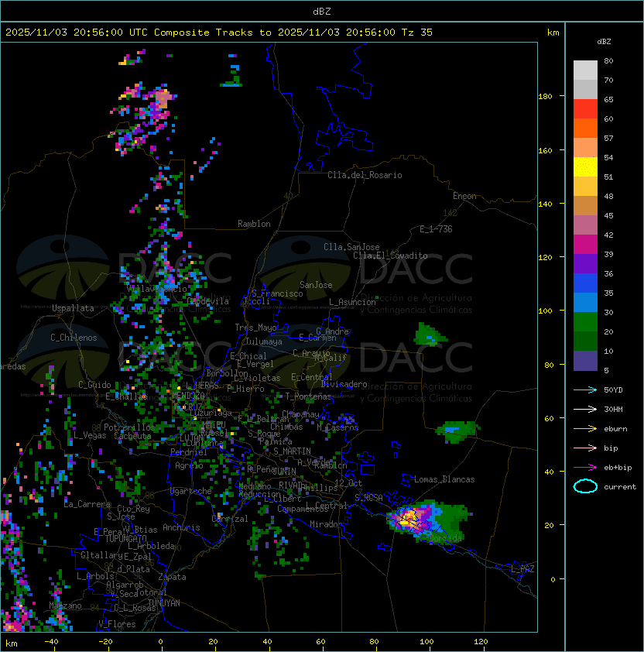644x652 pixels.
Task: Click the Composite Tracks timestamp header text
Action: [x=219, y=33]
